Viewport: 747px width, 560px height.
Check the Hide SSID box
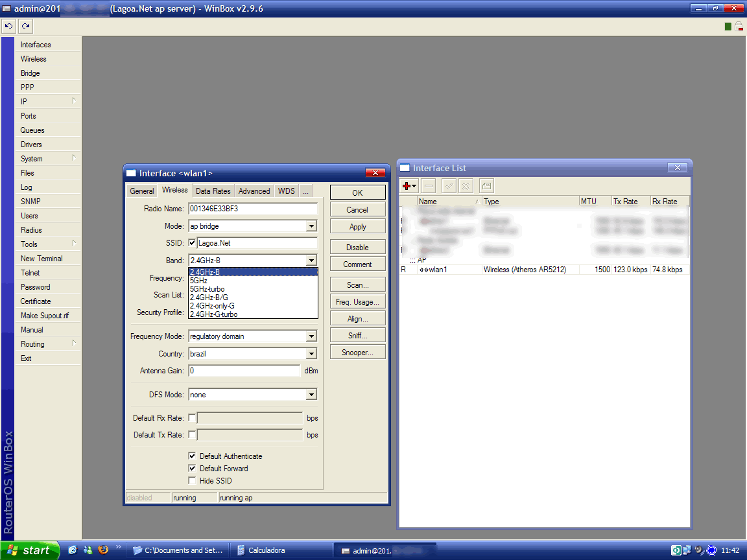[x=192, y=480]
